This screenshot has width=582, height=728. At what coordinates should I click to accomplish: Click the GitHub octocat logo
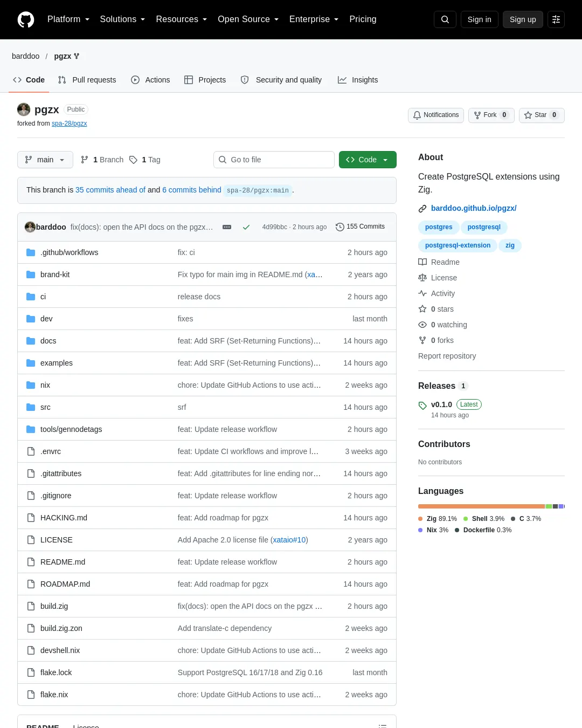coord(26,19)
